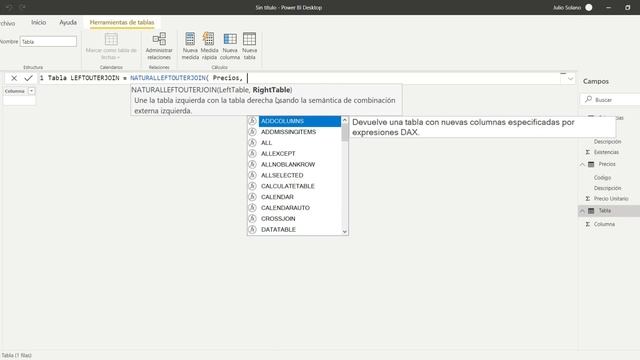
Task: Click function icon beside DATATABLE
Action: [x=252, y=229]
